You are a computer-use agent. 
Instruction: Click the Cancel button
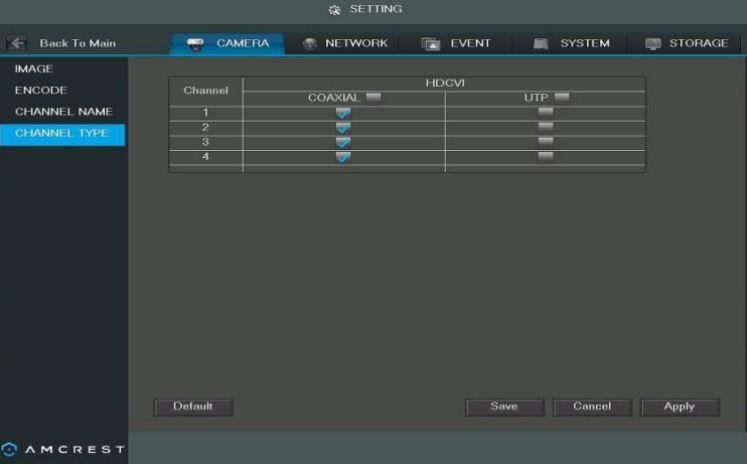point(592,407)
